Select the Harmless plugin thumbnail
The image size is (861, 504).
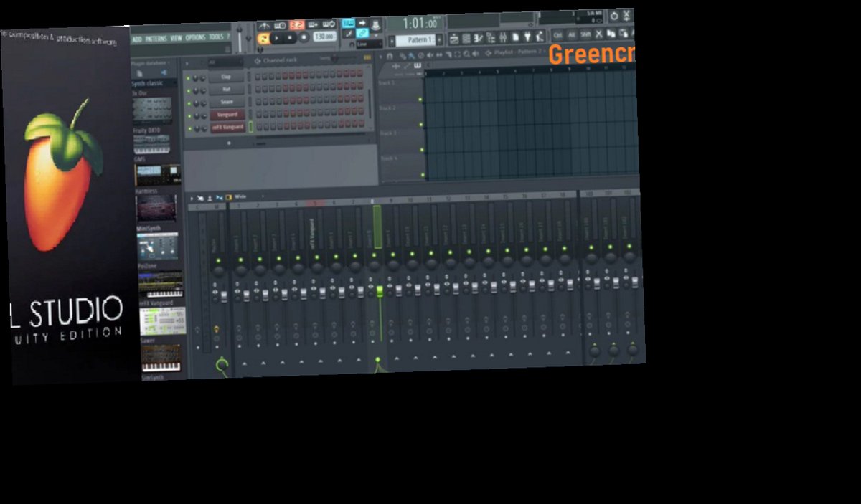[x=156, y=207]
